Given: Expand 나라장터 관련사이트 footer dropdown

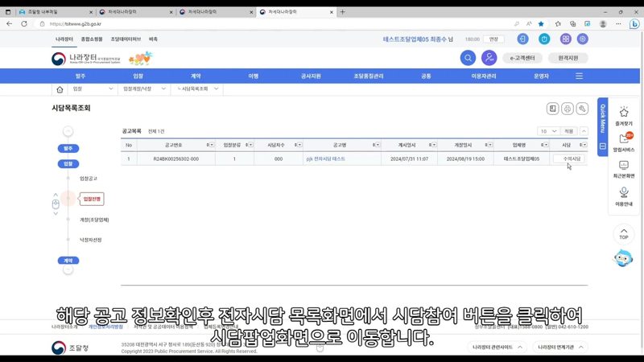Looking at the screenshot, I should (x=497, y=348).
